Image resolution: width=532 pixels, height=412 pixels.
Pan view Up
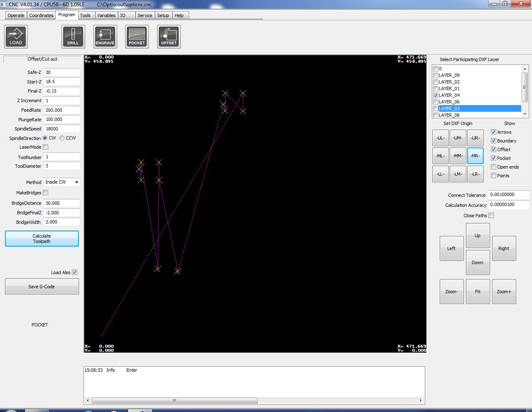(478, 235)
